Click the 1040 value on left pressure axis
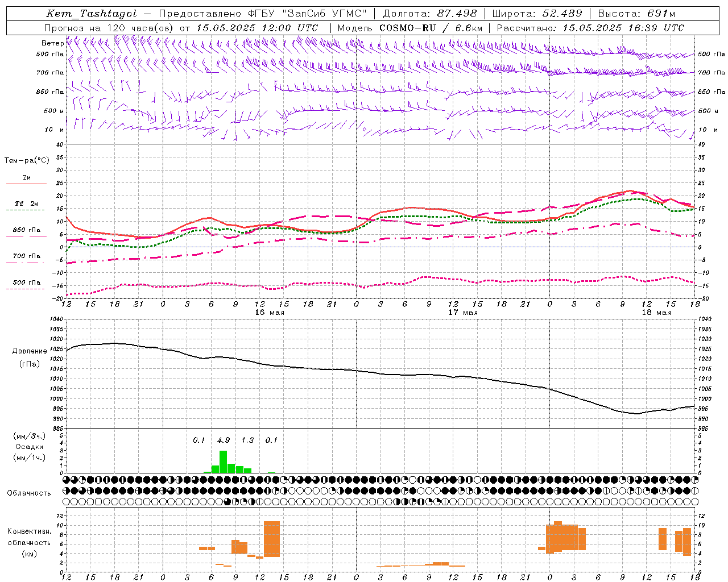 coord(57,319)
